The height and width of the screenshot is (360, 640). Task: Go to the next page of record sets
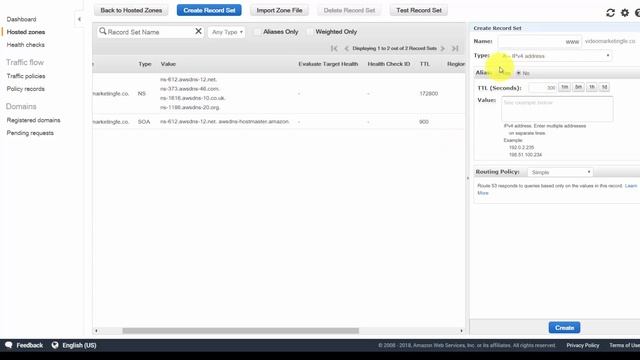(x=443, y=48)
